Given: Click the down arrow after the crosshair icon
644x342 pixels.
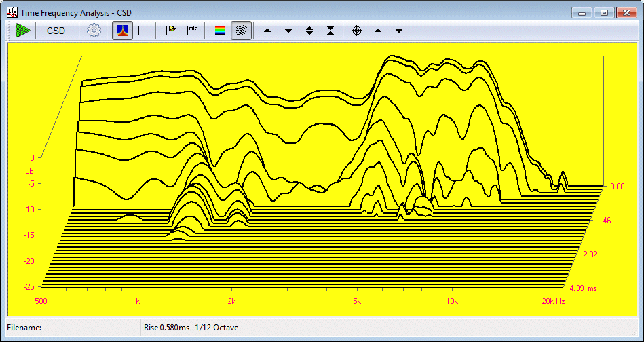Looking at the screenshot, I should pyautogui.click(x=399, y=31).
